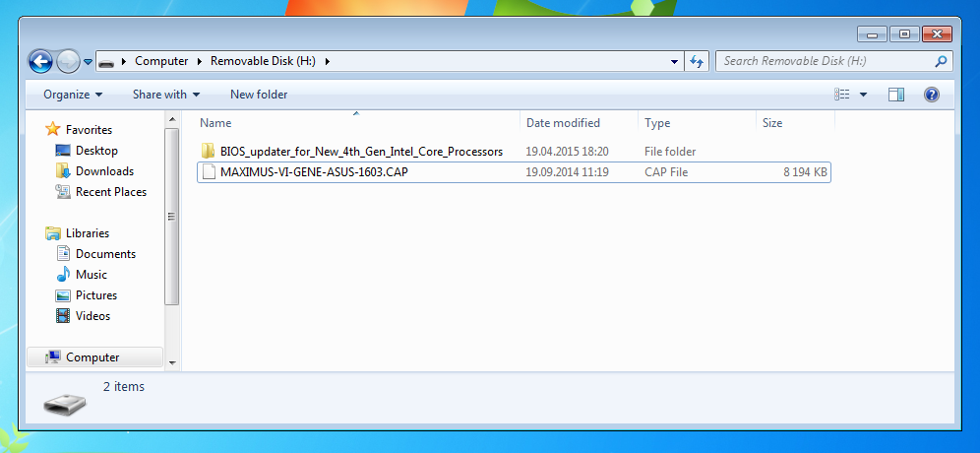Click the Videos filmstrip icon

63,315
